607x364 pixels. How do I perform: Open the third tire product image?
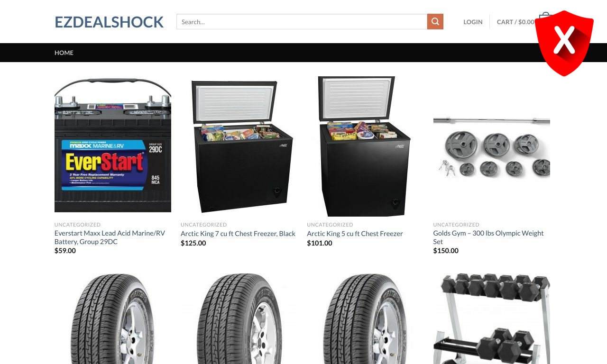[x=365, y=318]
